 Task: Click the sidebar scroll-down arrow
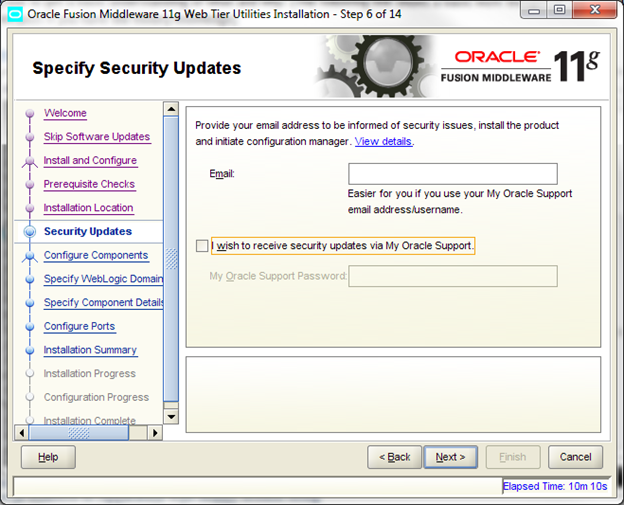point(170,416)
